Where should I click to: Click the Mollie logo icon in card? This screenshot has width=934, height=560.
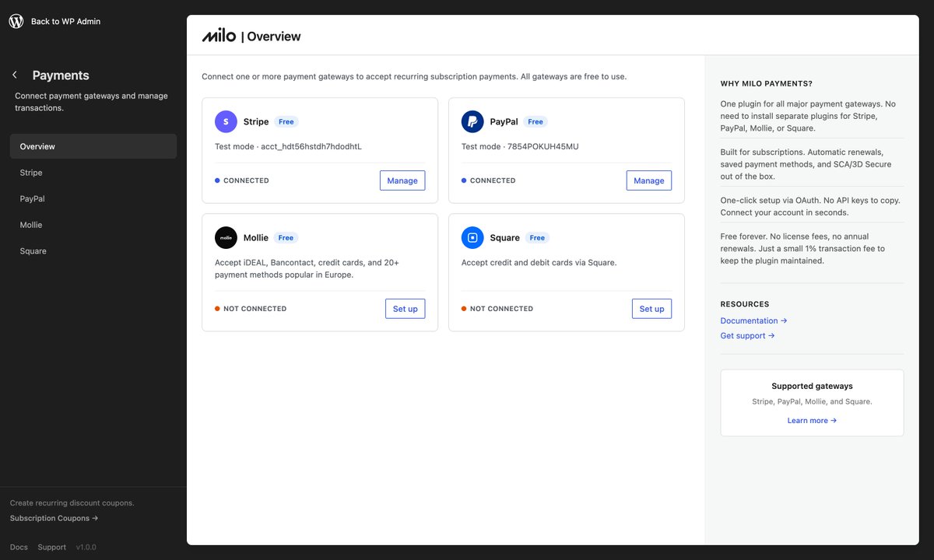(x=226, y=237)
